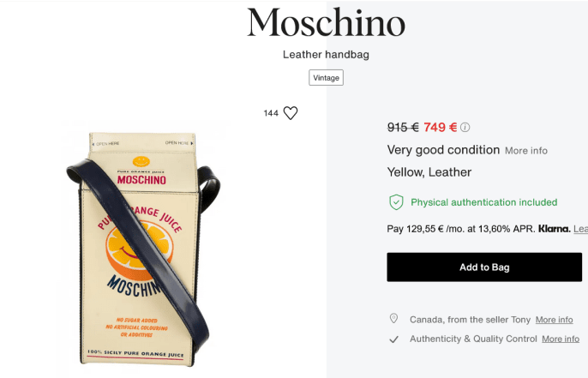
Task: Click the Moschino brand title
Action: coord(326,23)
